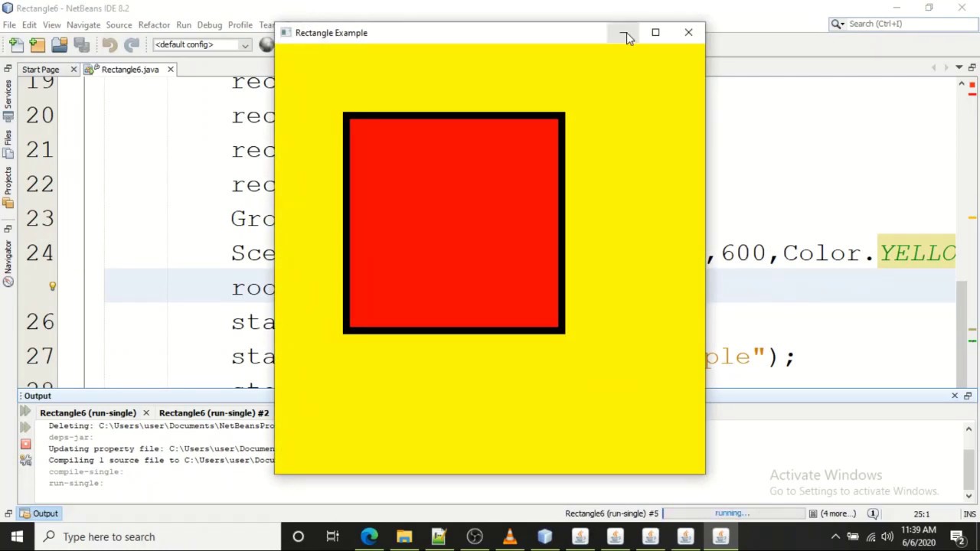Click the second Re-run with different parameters icon
Viewport: 980px width, 551px height.
[x=25, y=428]
